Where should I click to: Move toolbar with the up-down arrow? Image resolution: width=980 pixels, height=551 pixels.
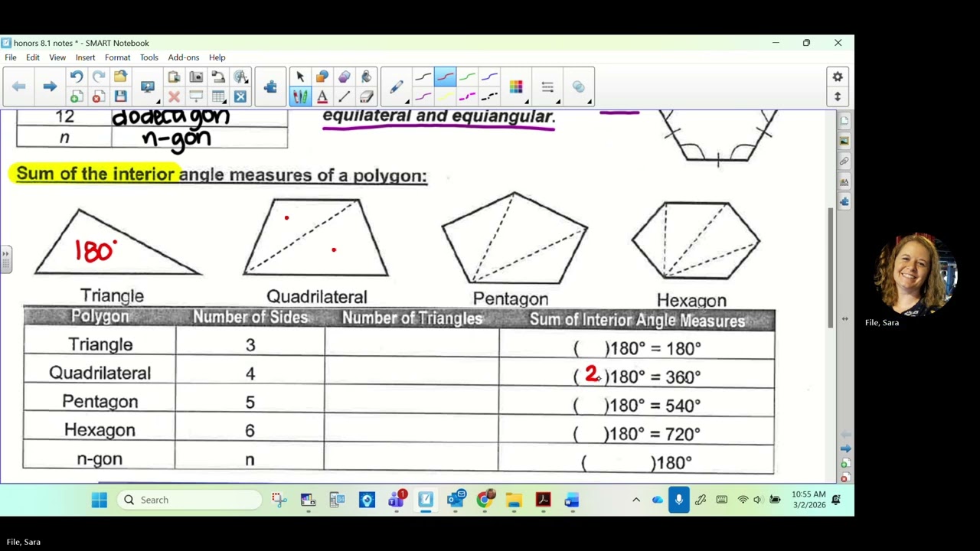[838, 96]
